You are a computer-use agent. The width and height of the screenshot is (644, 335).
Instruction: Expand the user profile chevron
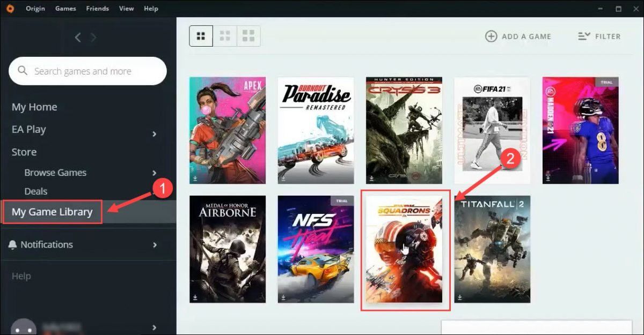coord(155,327)
